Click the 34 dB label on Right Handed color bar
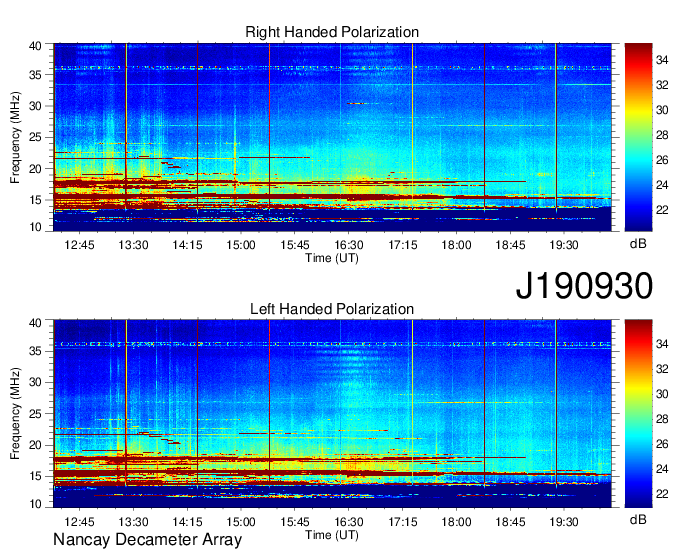This screenshot has height=552, width=680. tap(662, 60)
